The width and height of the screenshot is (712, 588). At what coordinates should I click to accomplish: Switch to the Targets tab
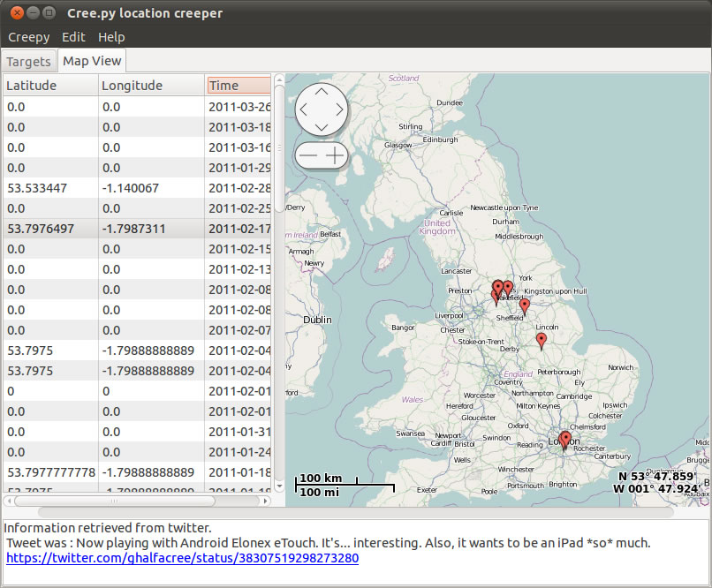pos(29,62)
